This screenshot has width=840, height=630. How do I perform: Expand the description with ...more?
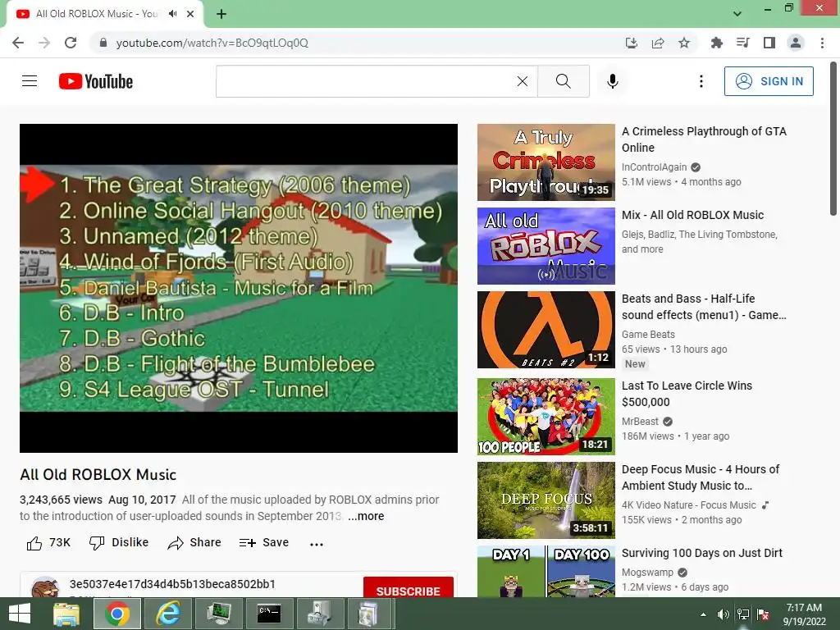pos(366,516)
